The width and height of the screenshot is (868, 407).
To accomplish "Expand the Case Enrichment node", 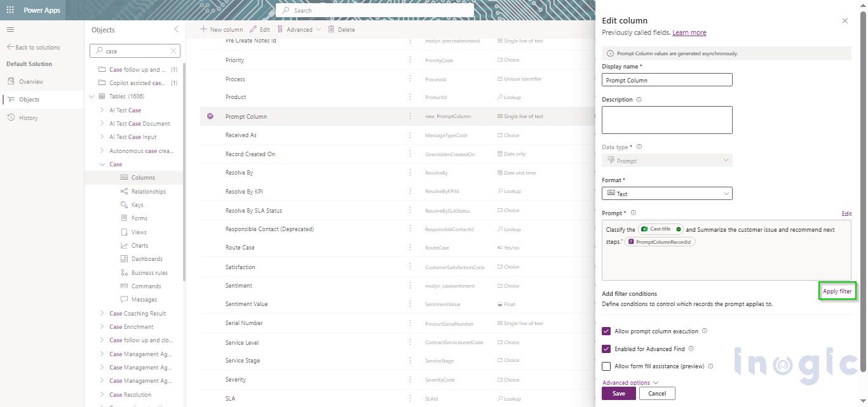I will pyautogui.click(x=102, y=326).
